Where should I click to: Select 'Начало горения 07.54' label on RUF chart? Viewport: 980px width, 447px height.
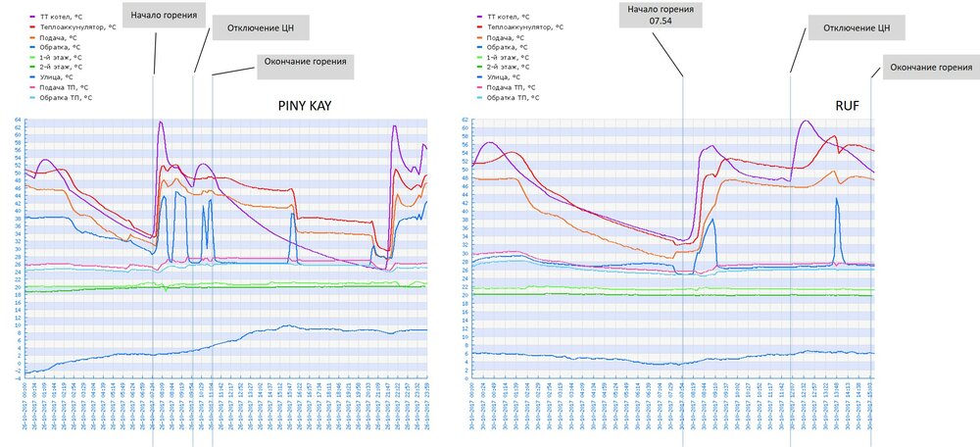pos(661,15)
